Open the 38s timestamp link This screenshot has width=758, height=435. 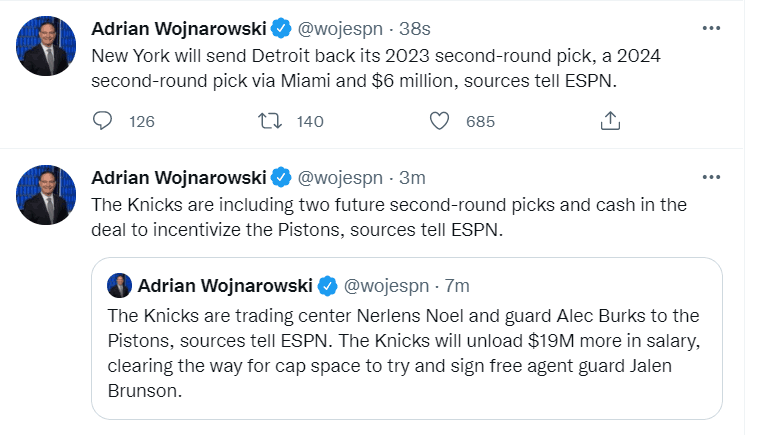(x=415, y=29)
